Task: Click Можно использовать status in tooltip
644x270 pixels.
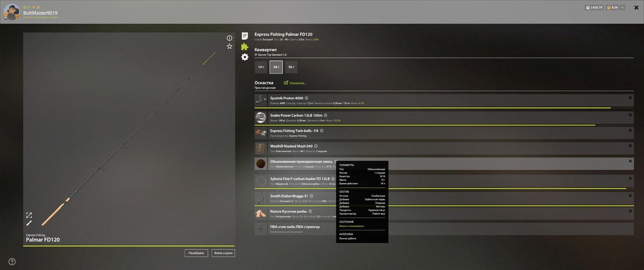Action: [352, 226]
